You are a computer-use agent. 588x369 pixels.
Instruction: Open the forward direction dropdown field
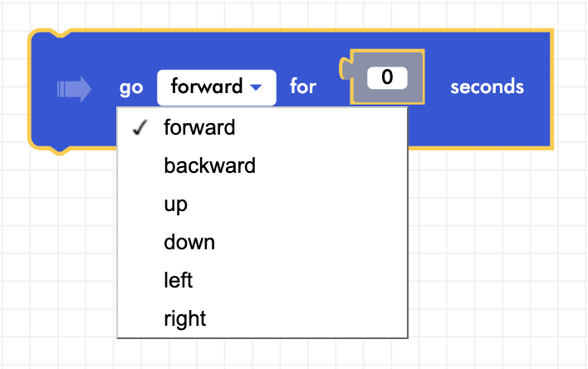[216, 86]
